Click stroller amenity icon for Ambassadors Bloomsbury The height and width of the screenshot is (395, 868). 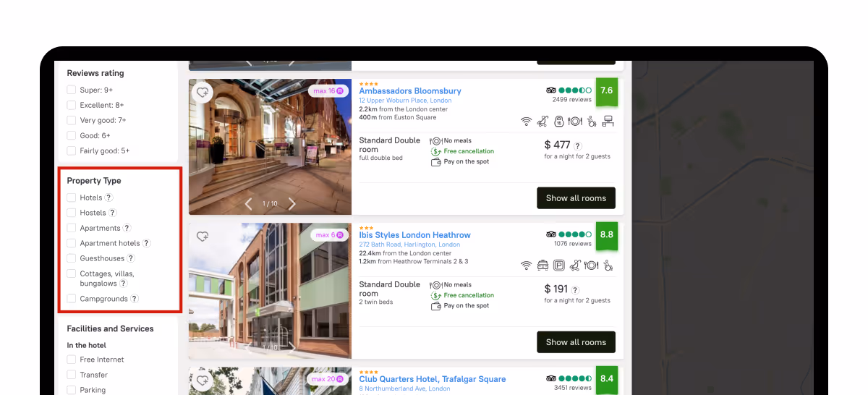coord(543,122)
